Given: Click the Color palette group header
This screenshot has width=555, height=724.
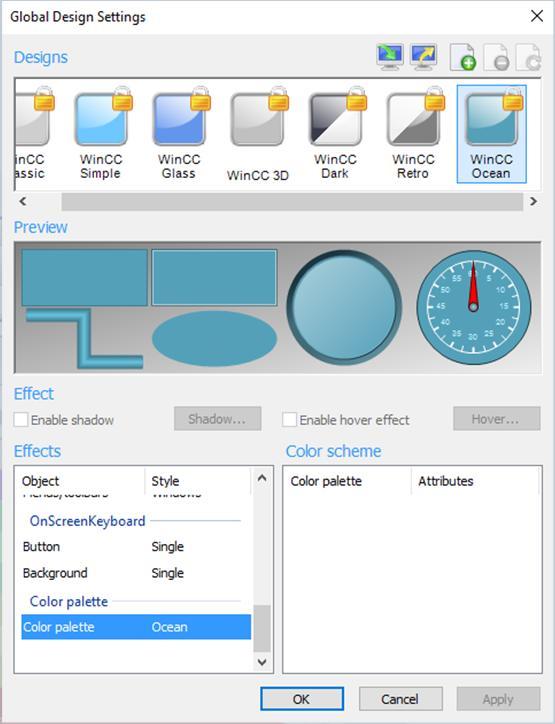Looking at the screenshot, I should [69, 602].
